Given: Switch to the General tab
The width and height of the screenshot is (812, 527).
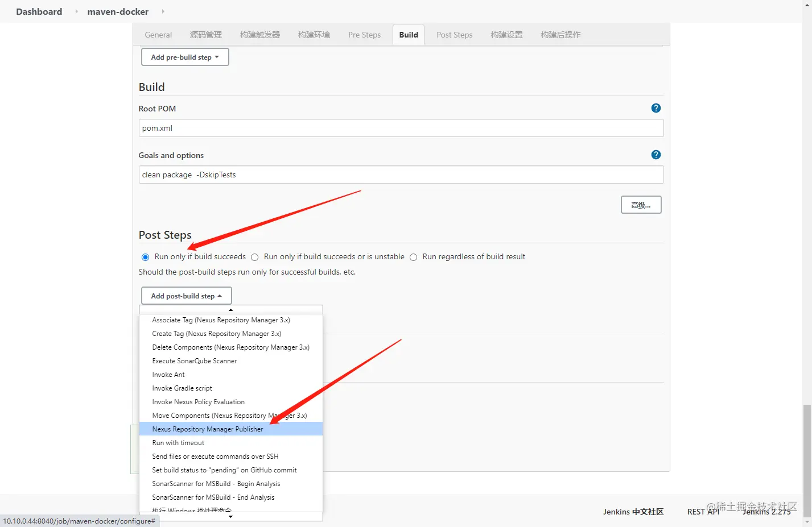Looking at the screenshot, I should pos(158,35).
